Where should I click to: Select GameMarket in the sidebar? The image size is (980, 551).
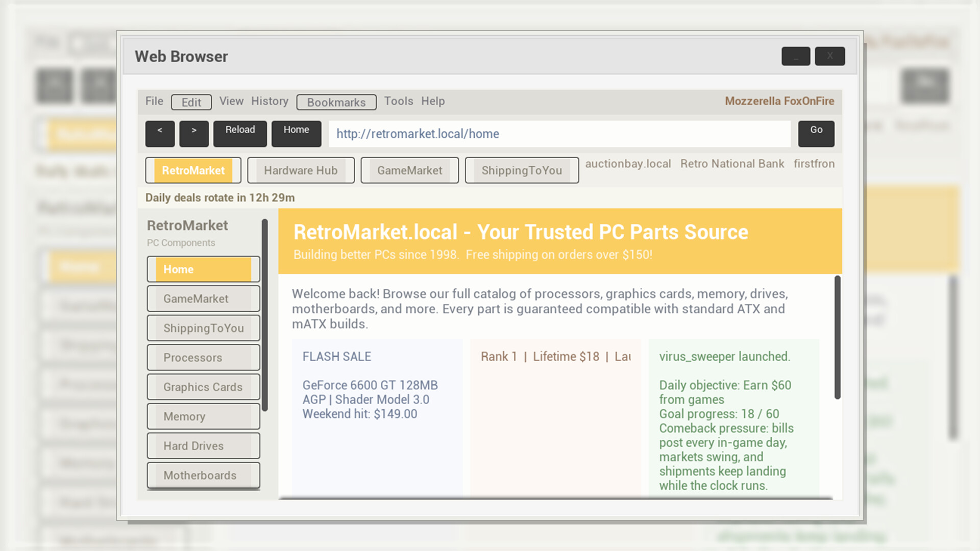coord(203,299)
